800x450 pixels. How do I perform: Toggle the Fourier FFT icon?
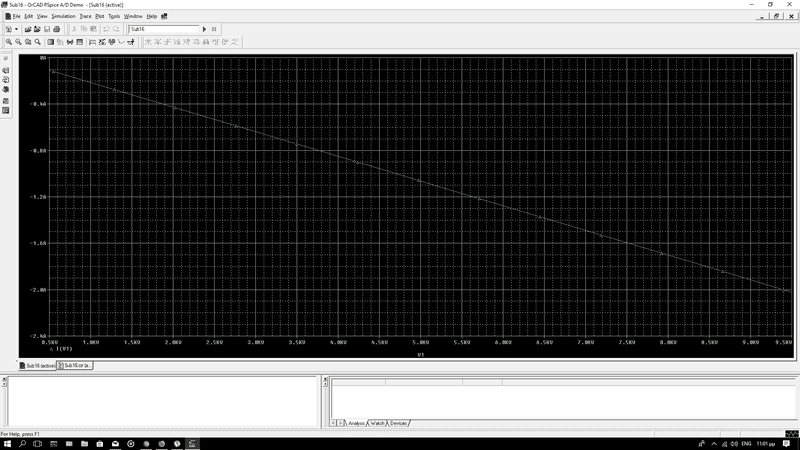[x=60, y=42]
